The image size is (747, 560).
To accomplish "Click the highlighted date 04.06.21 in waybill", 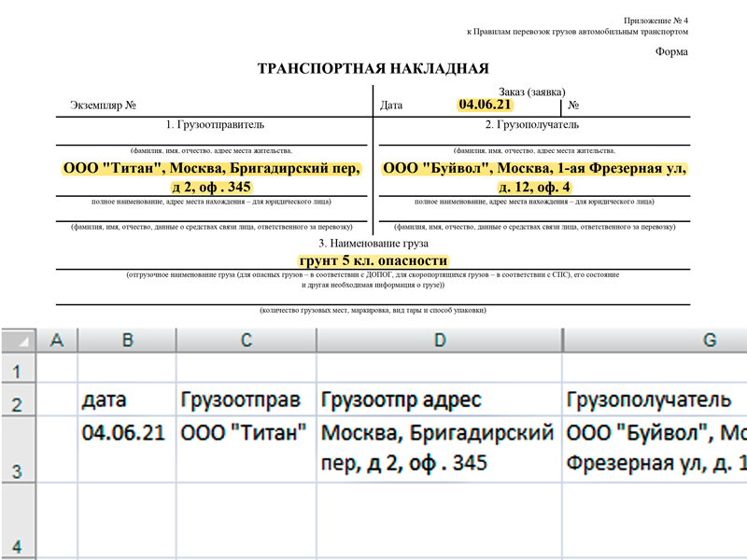I will [x=485, y=105].
